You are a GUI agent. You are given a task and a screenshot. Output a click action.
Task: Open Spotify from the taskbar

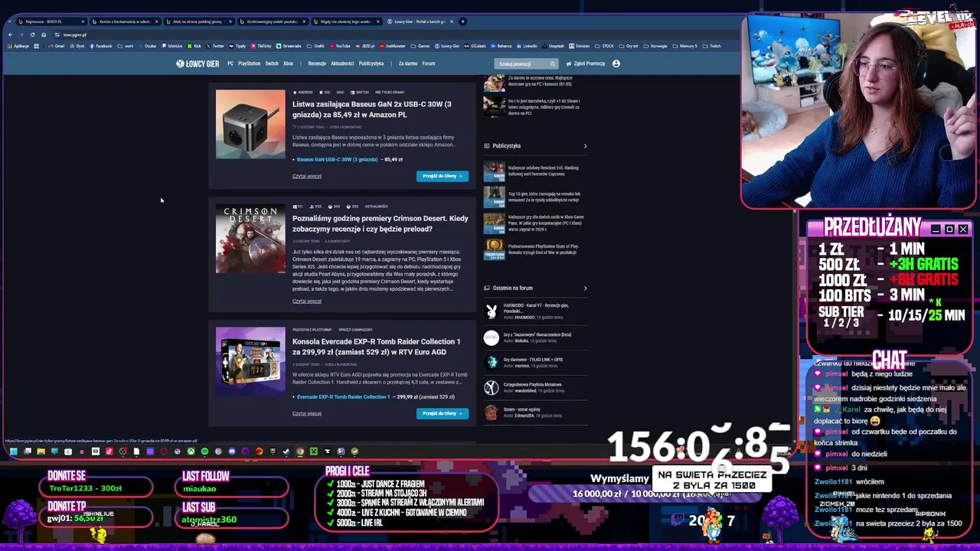204,452
